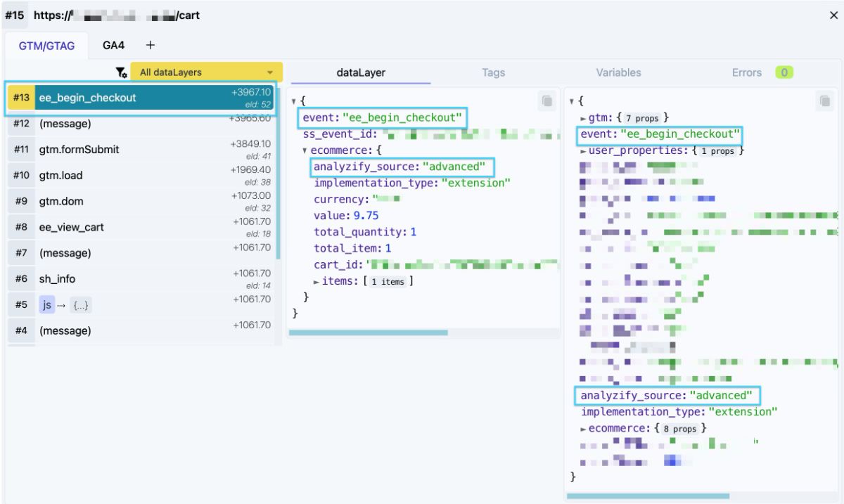Switch to the Tags sub-tab
The image size is (844, 504).
point(493,72)
